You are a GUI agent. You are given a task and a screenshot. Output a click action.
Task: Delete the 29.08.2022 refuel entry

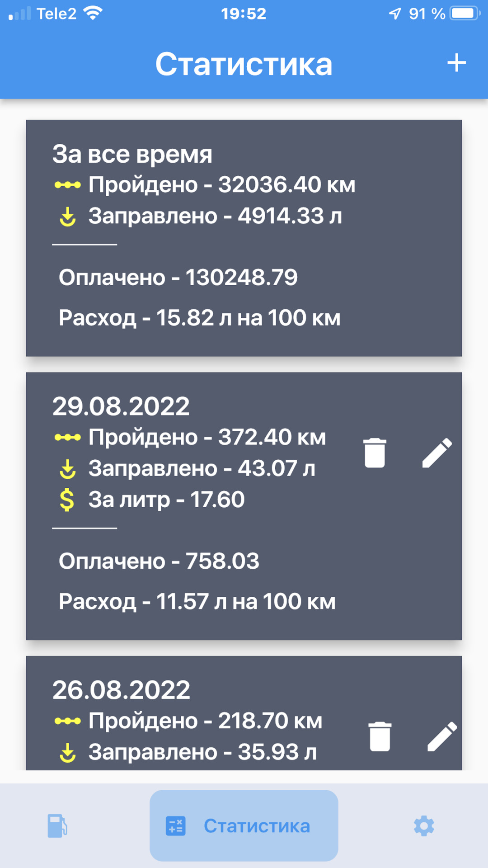pyautogui.click(x=375, y=453)
